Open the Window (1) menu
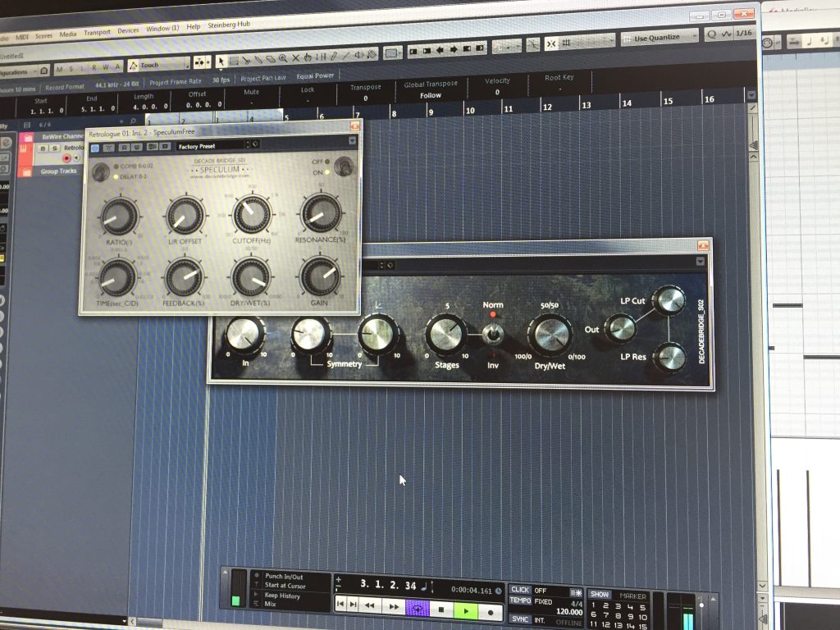This screenshot has height=630, width=840. 162,29
